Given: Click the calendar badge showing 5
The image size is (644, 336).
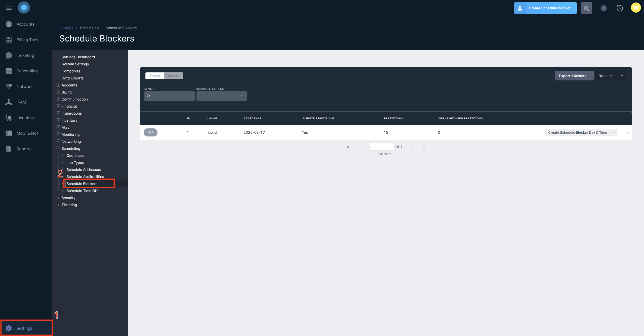Looking at the screenshot, I should click(150, 132).
